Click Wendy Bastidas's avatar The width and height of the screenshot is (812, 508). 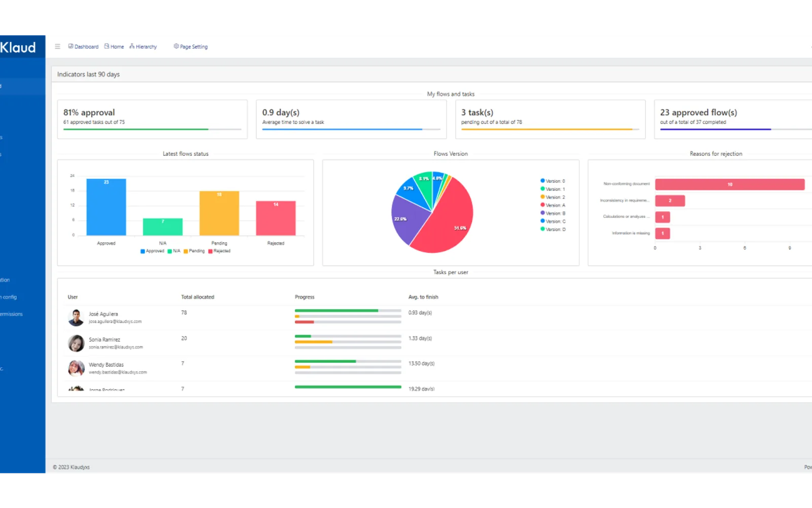click(x=76, y=368)
